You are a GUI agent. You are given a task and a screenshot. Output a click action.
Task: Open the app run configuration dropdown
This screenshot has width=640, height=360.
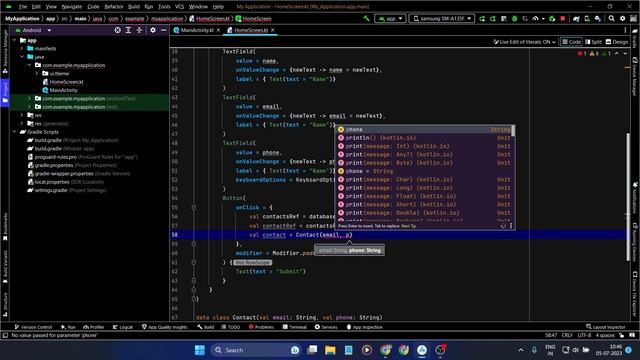click(x=390, y=18)
